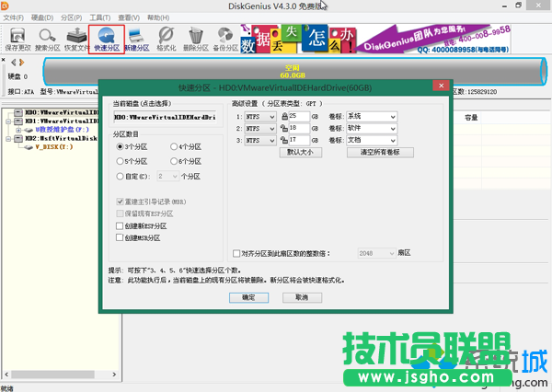Click the partition 1 size field 25

299,116
